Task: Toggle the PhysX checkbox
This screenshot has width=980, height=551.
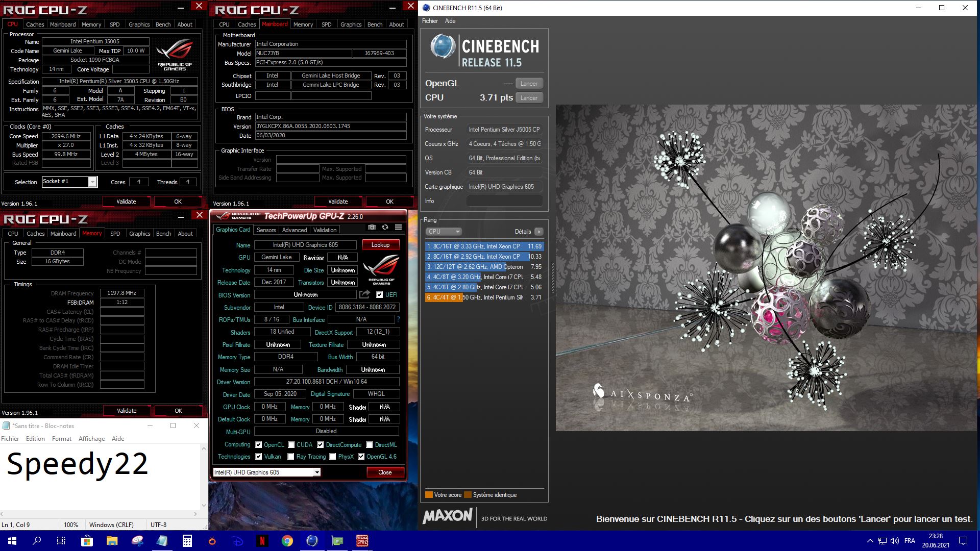Action: coord(333,457)
